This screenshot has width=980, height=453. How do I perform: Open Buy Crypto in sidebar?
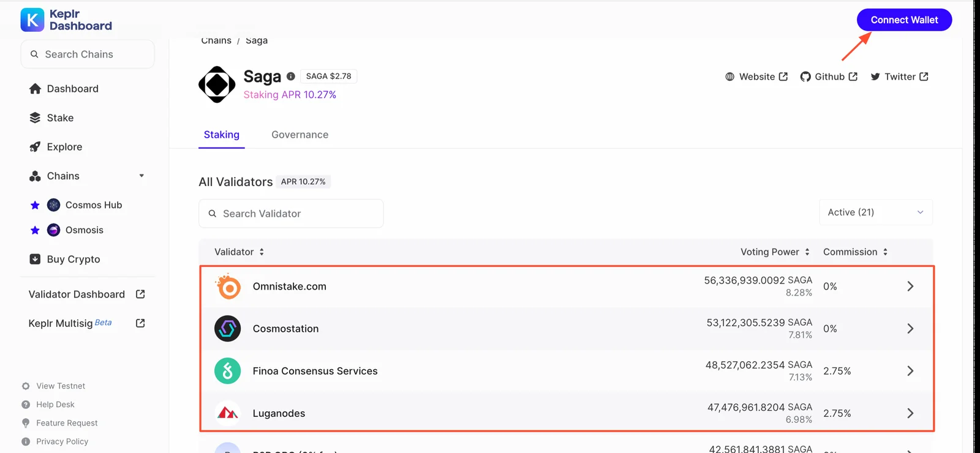point(65,259)
